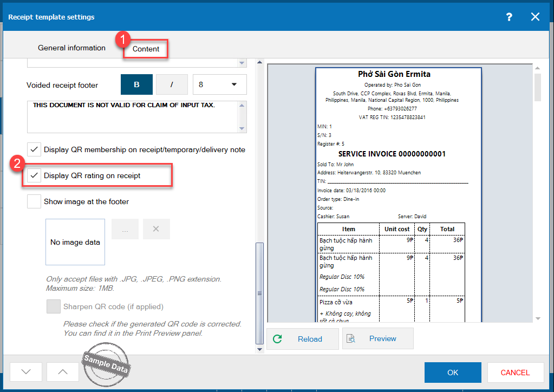Image resolution: width=554 pixels, height=392 pixels.
Task: Toggle Bold for voided receipt footer
Action: (x=136, y=84)
